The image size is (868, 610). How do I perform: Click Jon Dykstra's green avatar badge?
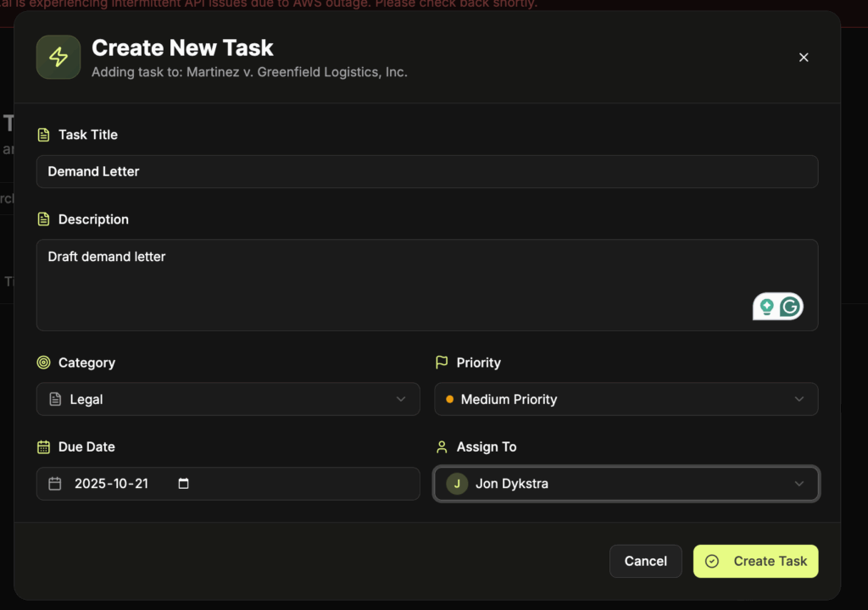457,484
